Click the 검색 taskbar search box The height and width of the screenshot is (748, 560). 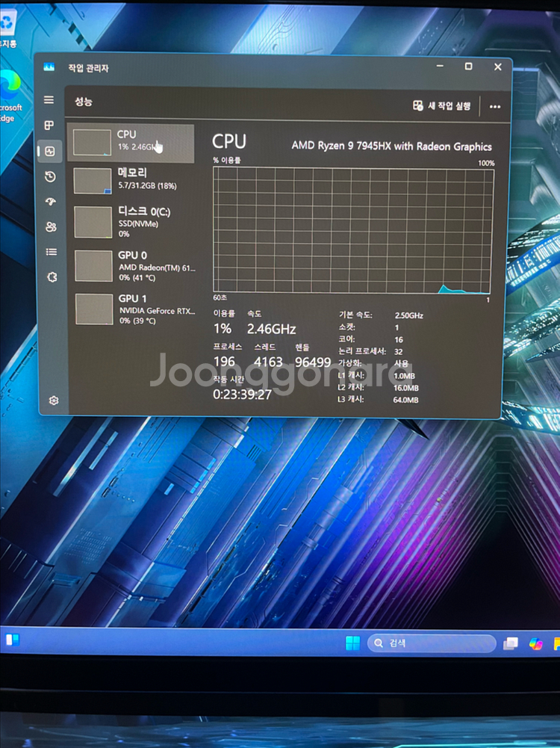click(432, 643)
